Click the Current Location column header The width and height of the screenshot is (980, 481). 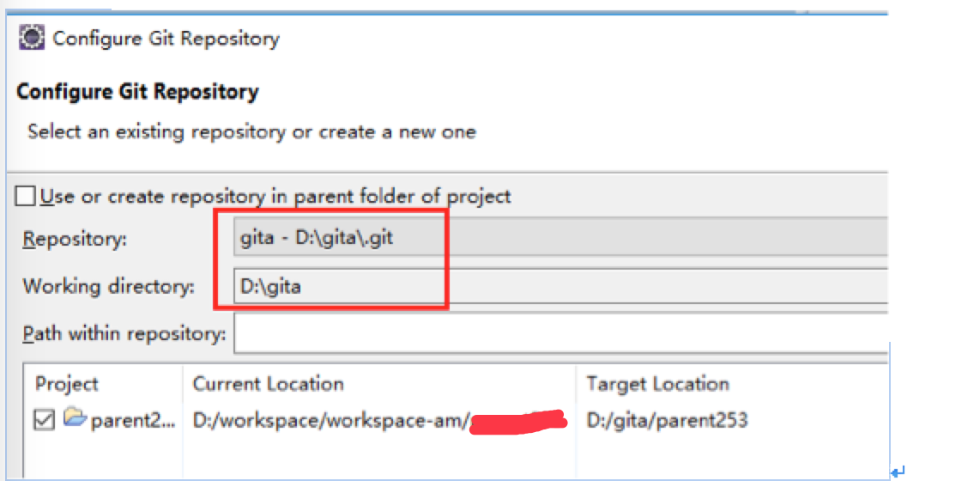point(268,384)
